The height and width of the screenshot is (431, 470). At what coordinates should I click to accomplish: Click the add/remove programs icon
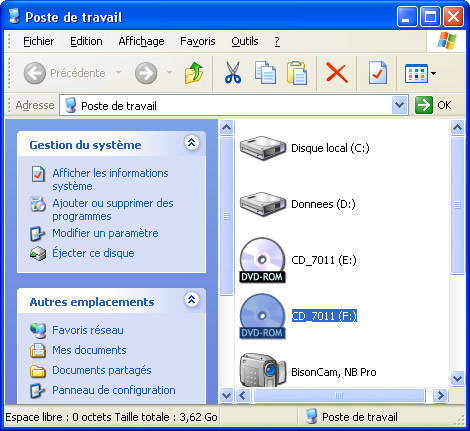coord(38,204)
